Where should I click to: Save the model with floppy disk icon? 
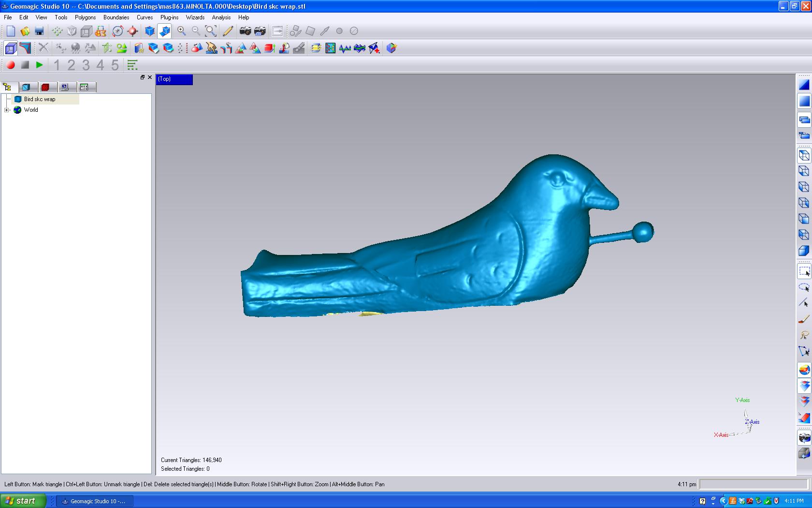(39, 31)
